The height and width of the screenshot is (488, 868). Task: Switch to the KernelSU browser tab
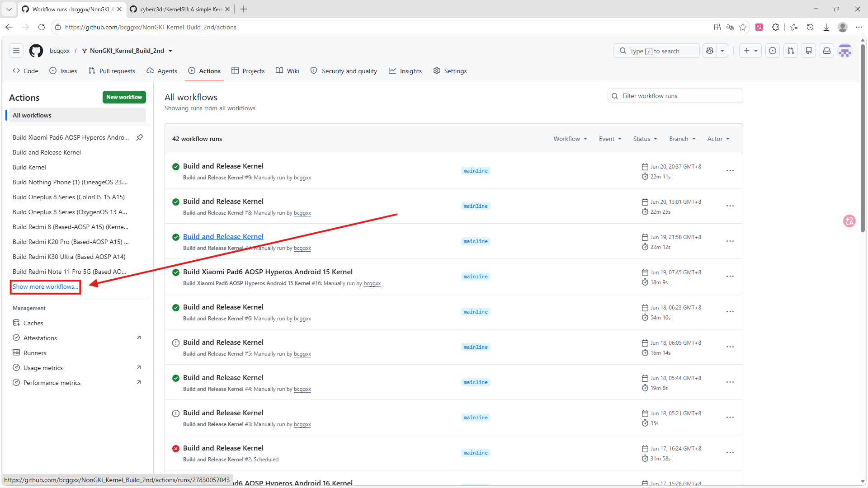point(179,9)
